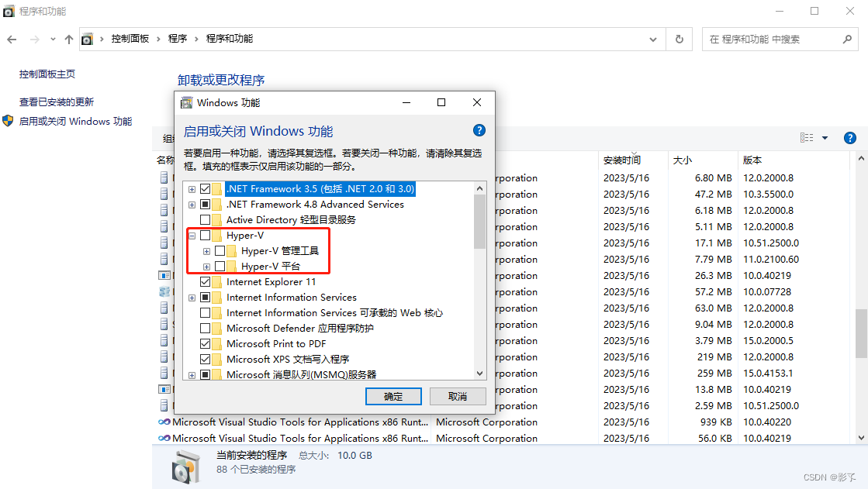
Task: Click the search magnifier icon
Action: tap(847, 40)
